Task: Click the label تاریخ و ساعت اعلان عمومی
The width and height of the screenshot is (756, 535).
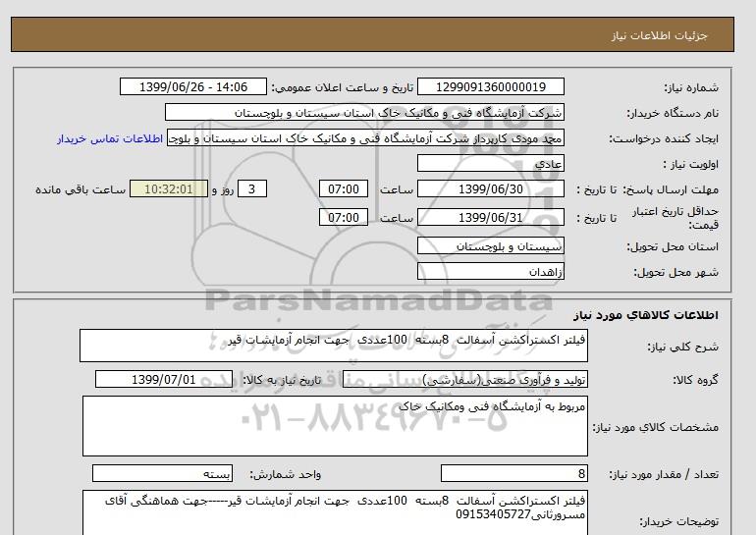Action: tap(343, 87)
